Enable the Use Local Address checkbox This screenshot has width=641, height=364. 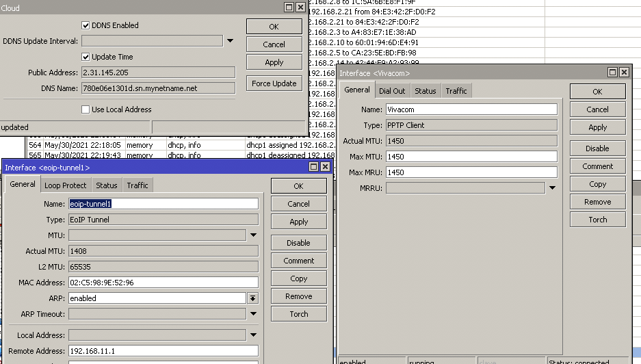click(86, 109)
